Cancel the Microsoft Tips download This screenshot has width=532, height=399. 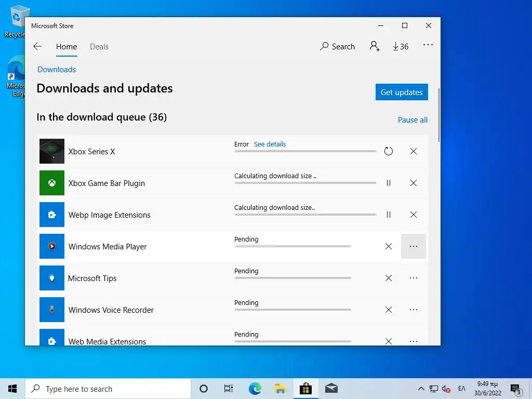(389, 278)
